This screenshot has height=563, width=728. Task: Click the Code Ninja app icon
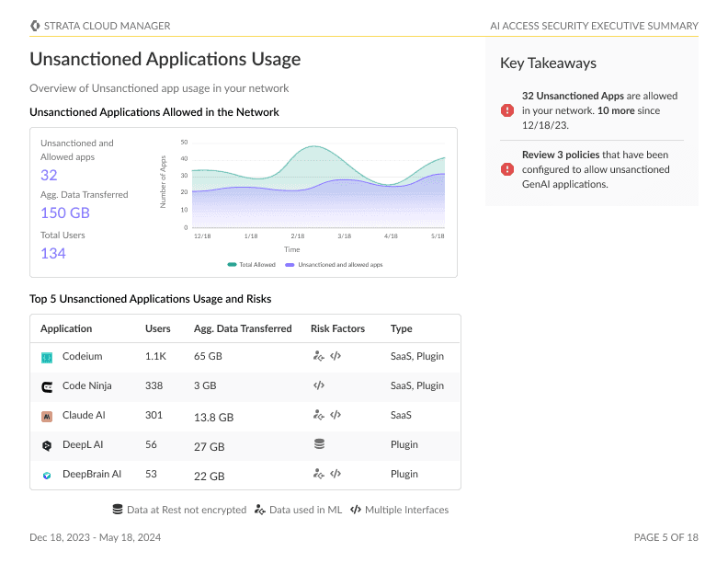coord(47,386)
